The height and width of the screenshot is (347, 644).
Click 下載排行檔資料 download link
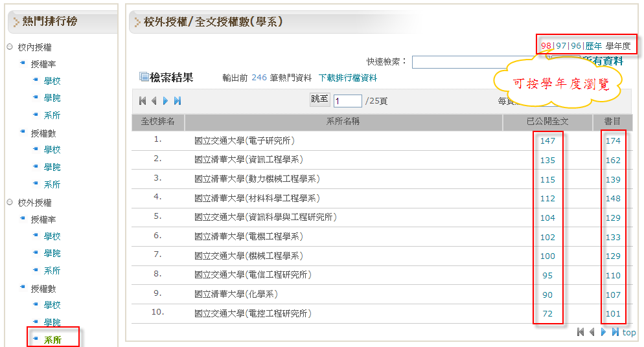[x=347, y=78]
